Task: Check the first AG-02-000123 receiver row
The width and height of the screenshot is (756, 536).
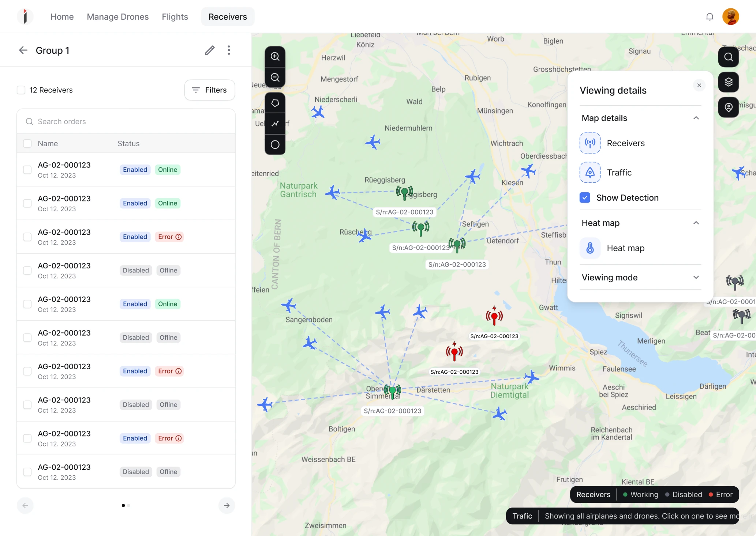Action: [x=27, y=170]
